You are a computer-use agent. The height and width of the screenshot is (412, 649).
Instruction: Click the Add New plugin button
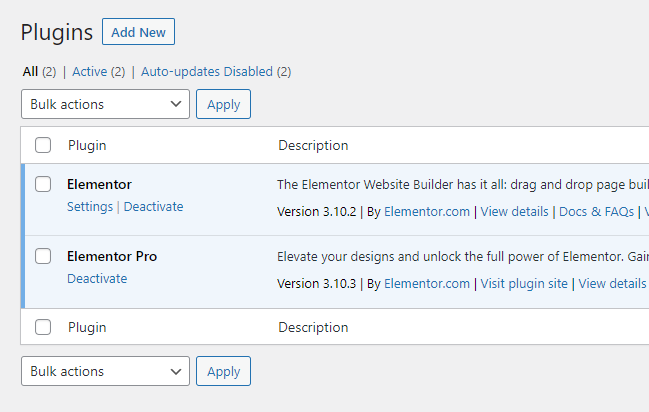138,31
